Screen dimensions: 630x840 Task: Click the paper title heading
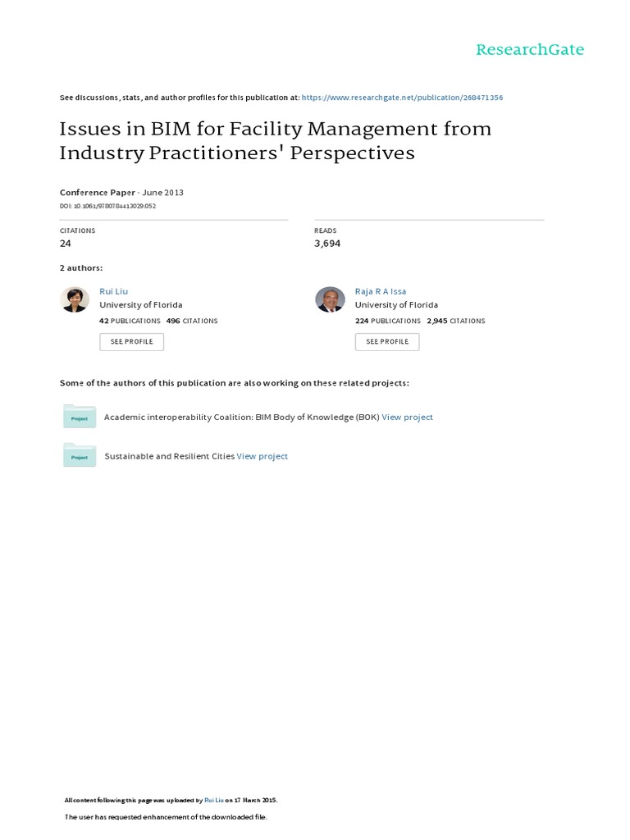click(275, 140)
